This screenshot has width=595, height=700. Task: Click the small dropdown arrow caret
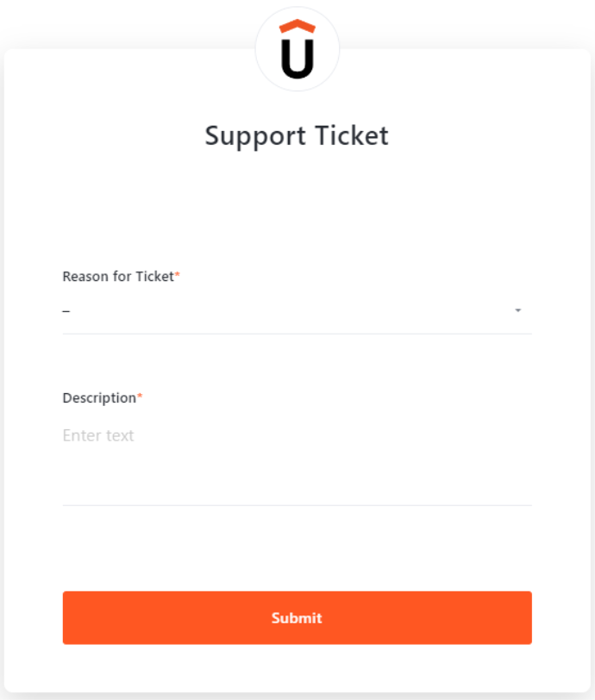[517, 310]
